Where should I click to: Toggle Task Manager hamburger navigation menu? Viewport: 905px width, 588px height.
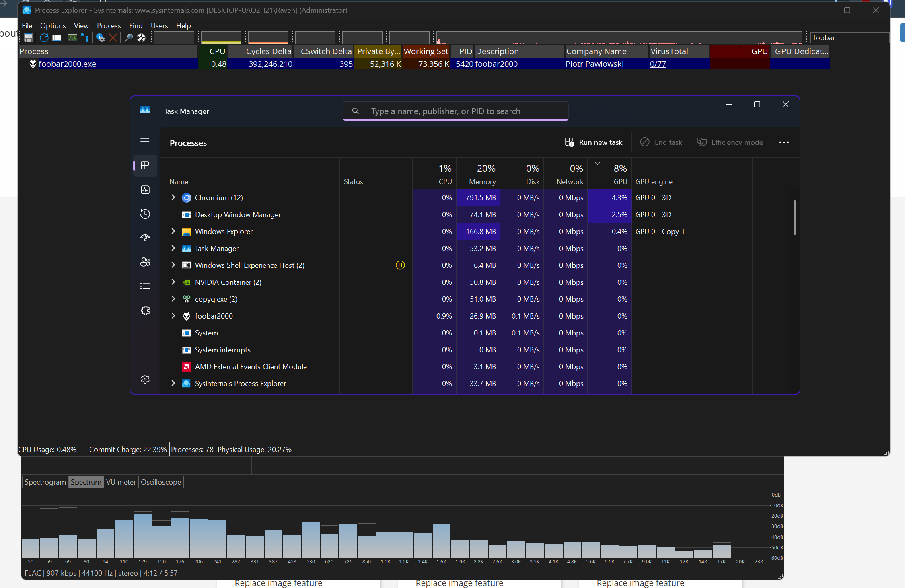click(145, 141)
